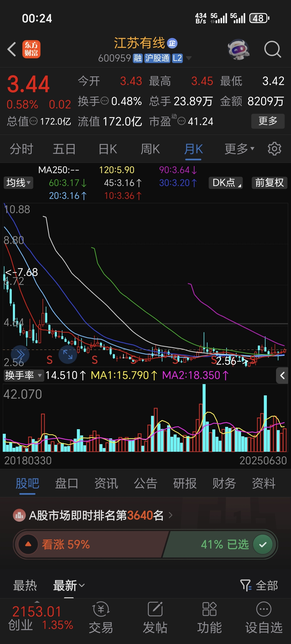Screen dimensions: 291x644
Task: Tap the 沪股通 badge
Action: click(x=157, y=58)
